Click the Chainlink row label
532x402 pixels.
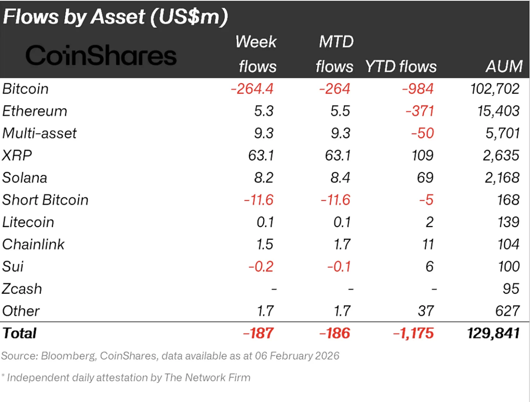pos(34,245)
